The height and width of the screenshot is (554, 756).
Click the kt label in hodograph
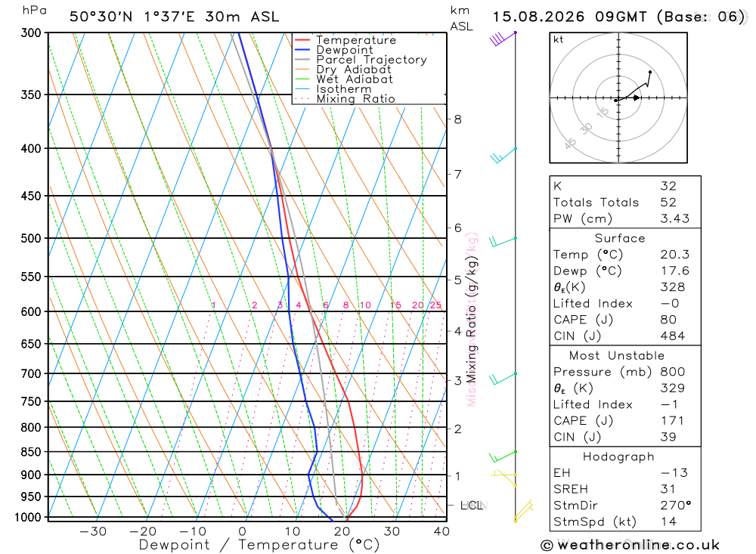coord(559,39)
